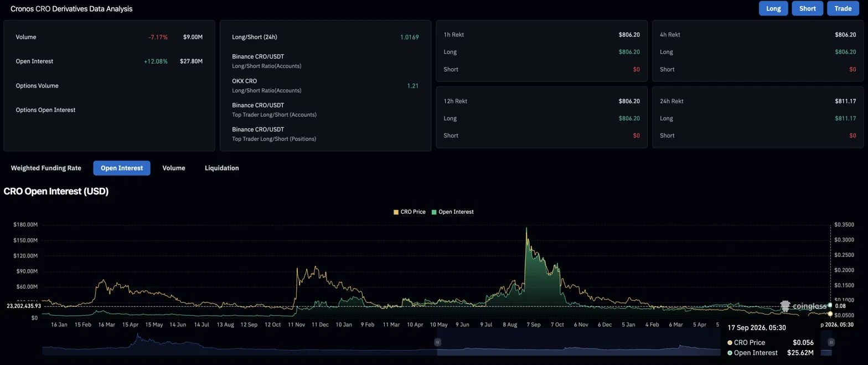Click the 24h Rekt Short value $0

point(852,136)
